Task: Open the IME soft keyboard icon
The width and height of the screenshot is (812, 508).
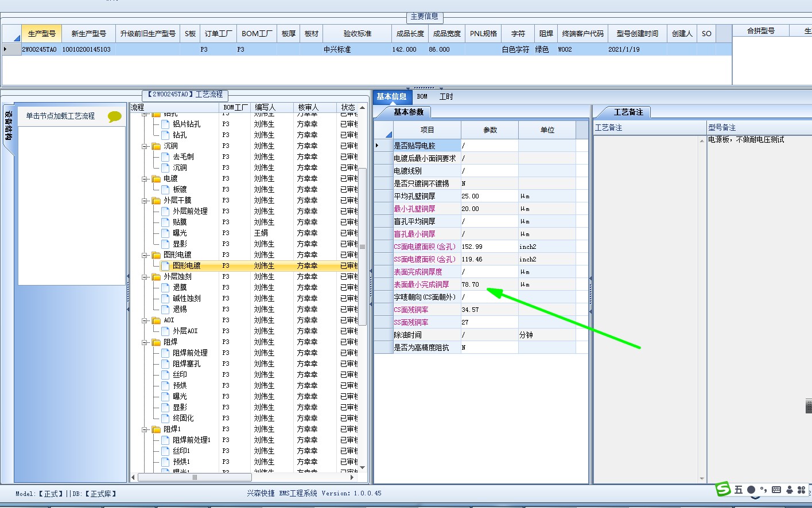Action: pos(776,490)
